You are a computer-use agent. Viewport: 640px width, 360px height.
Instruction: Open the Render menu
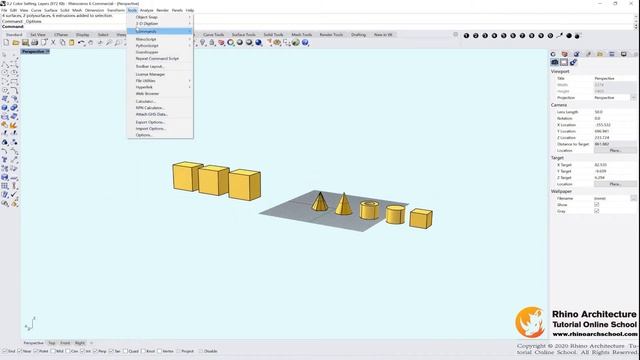point(162,10)
